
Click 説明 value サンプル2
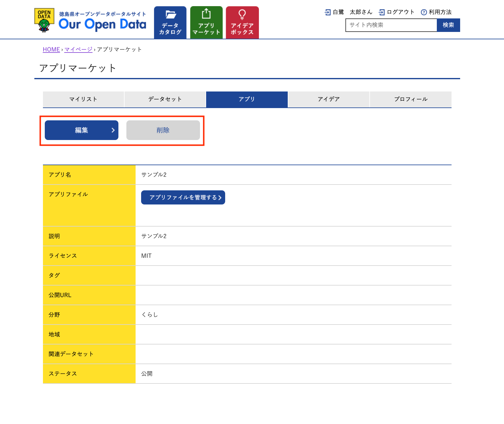click(154, 236)
